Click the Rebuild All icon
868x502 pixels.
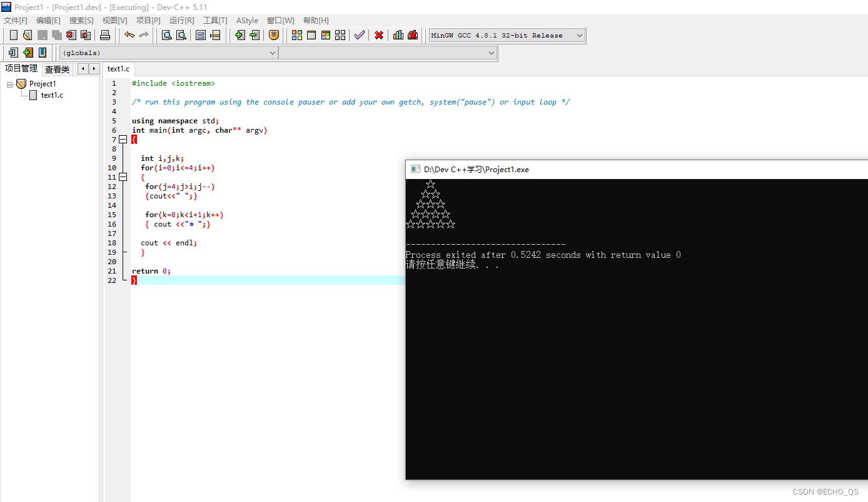pyautogui.click(x=340, y=35)
